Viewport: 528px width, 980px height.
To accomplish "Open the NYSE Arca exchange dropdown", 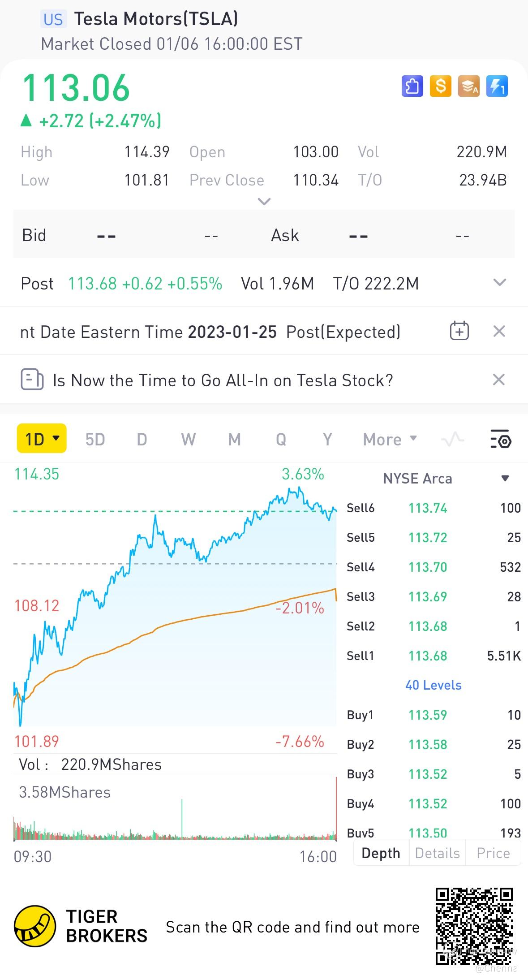I will coord(505,478).
